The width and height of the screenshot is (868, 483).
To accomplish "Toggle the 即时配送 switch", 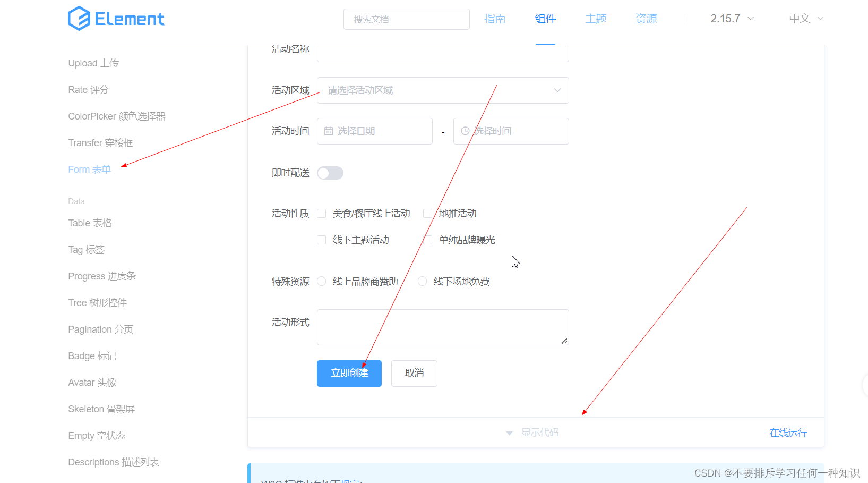I will (330, 173).
